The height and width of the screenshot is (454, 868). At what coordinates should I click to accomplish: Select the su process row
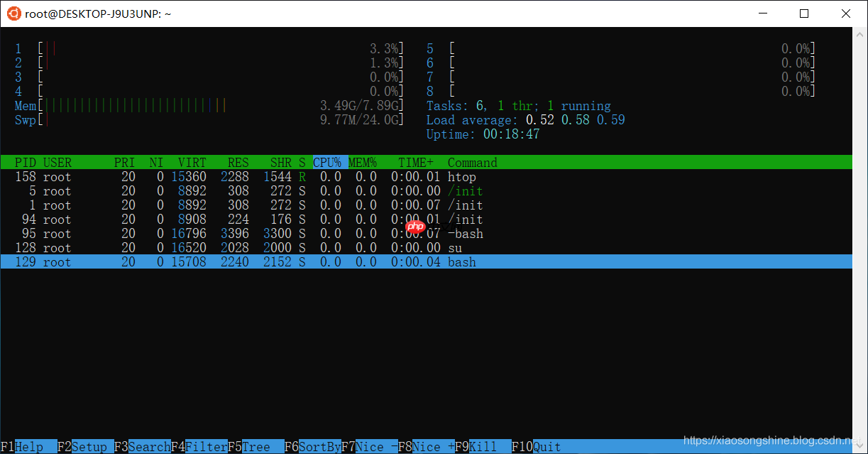point(427,248)
